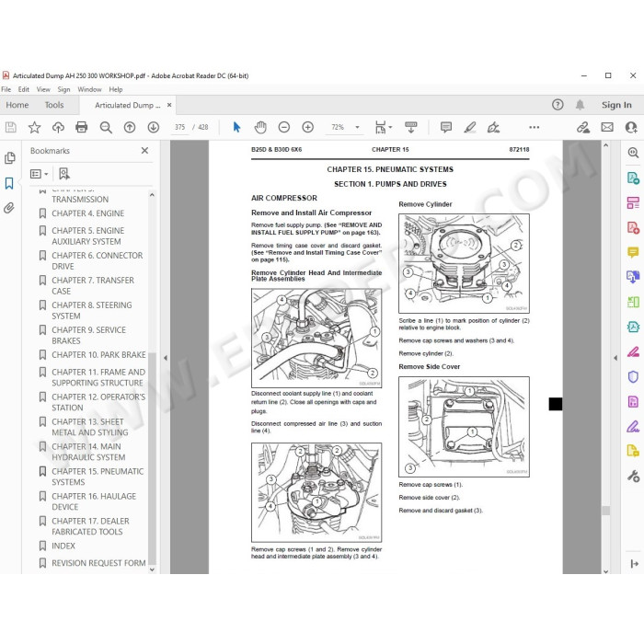This screenshot has width=644, height=644.
Task: Open notifications bell
Action: (x=580, y=105)
